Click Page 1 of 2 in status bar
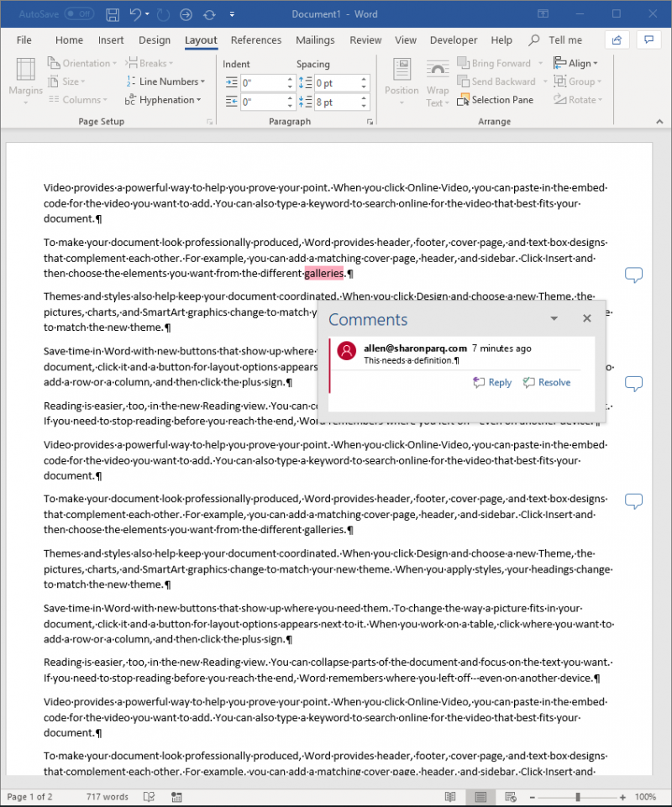Image resolution: width=672 pixels, height=807 pixels. coord(29,797)
